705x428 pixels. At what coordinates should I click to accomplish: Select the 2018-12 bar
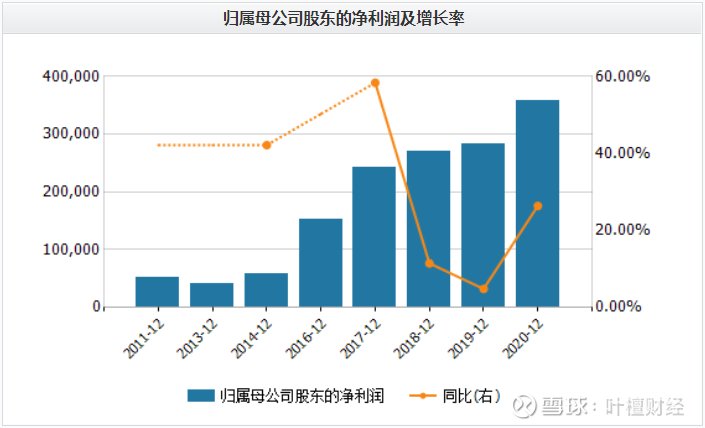tap(428, 229)
